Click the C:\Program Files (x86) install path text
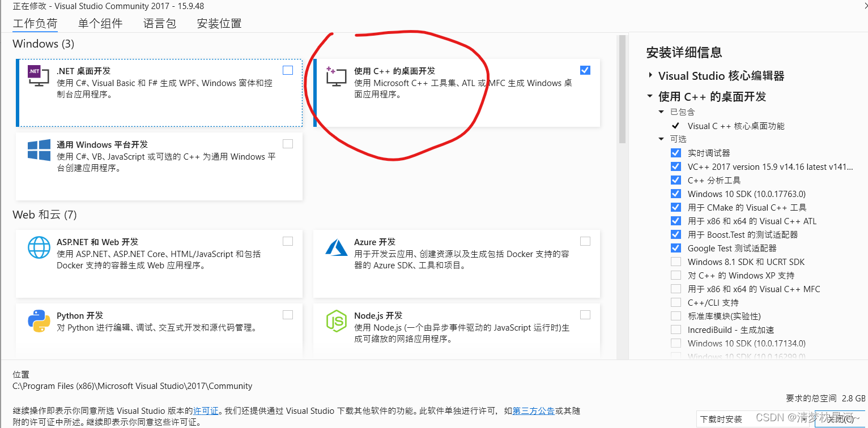The height and width of the screenshot is (428, 868). coord(133,386)
